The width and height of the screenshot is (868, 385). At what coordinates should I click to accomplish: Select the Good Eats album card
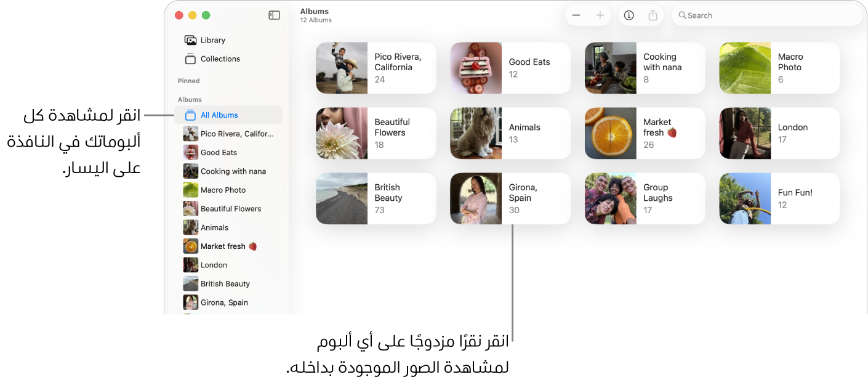point(510,68)
